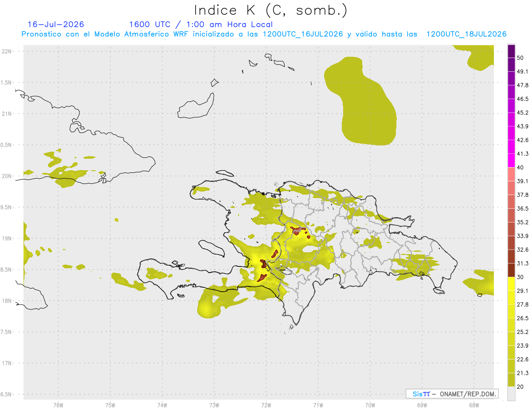
Task: Click the colorbar value '42.6'
Action: pyautogui.click(x=523, y=140)
